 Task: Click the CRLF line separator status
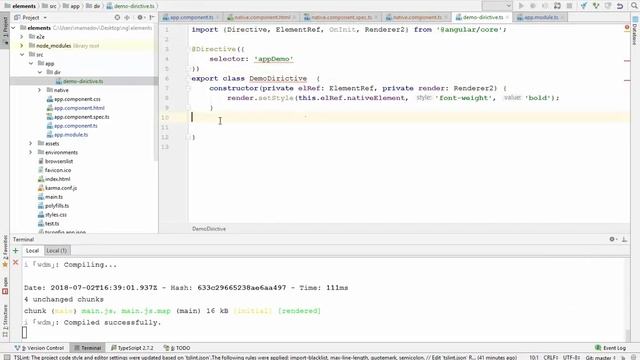pyautogui.click(x=551, y=358)
